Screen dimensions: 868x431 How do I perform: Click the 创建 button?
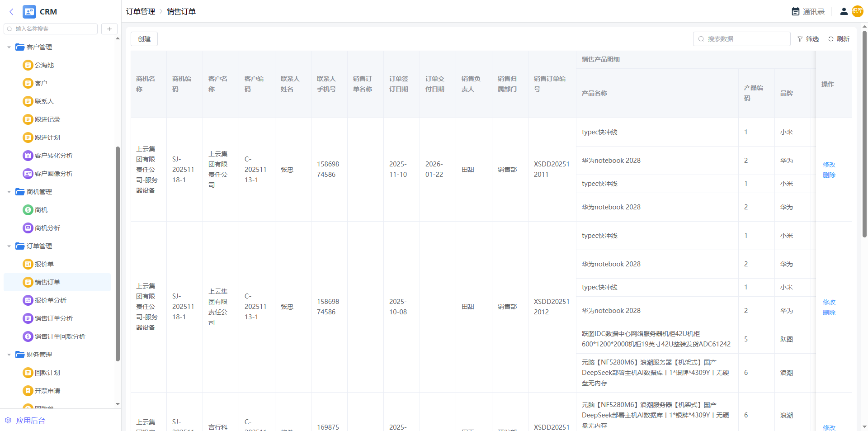click(144, 39)
